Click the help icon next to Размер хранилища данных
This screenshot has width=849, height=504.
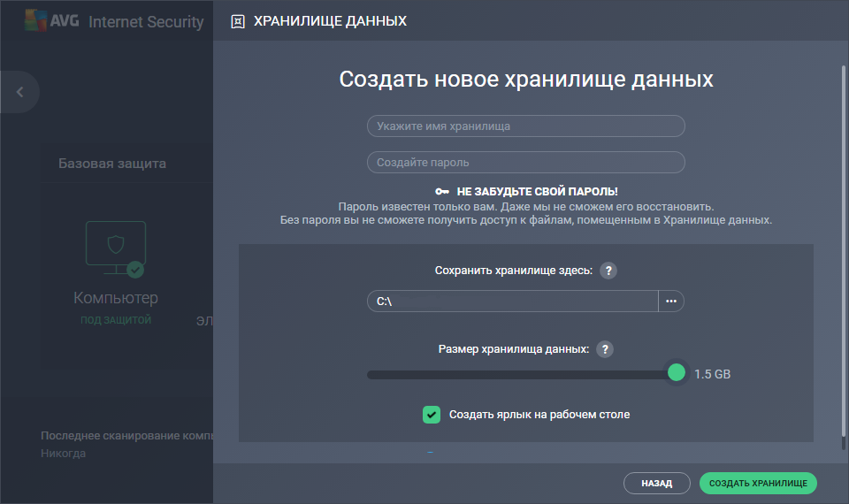[x=605, y=349]
